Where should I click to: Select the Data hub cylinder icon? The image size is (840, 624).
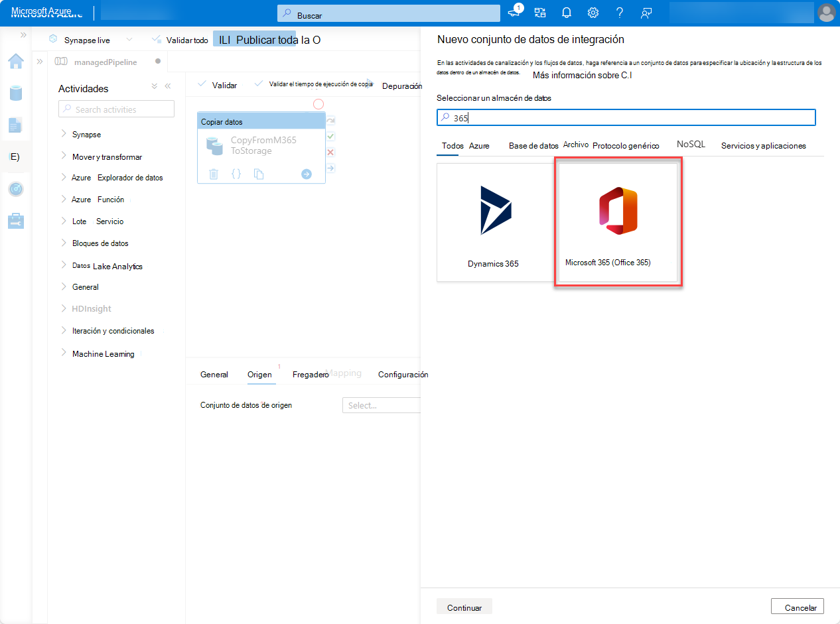(15, 93)
